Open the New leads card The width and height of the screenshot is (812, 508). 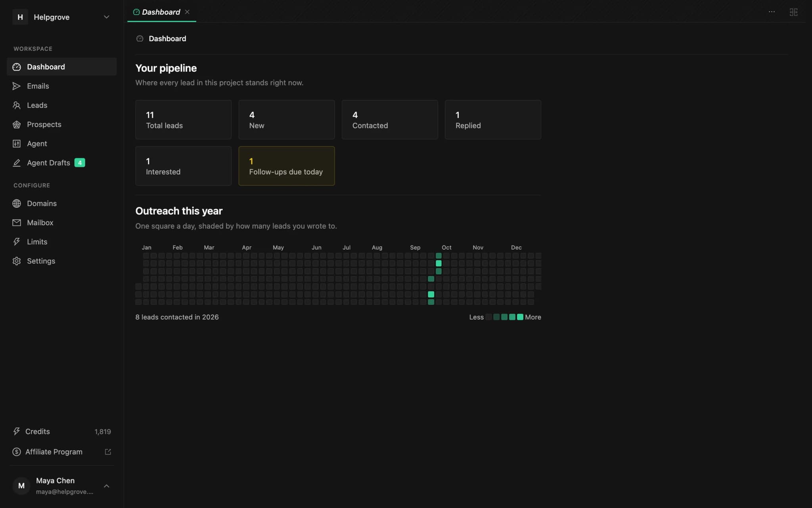286,119
